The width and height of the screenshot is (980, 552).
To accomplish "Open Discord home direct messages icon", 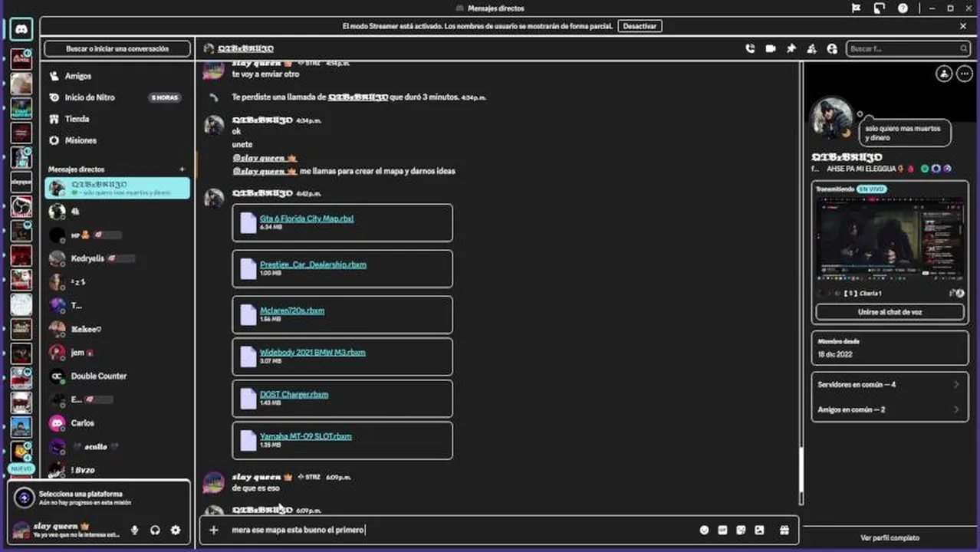I will tap(21, 29).
